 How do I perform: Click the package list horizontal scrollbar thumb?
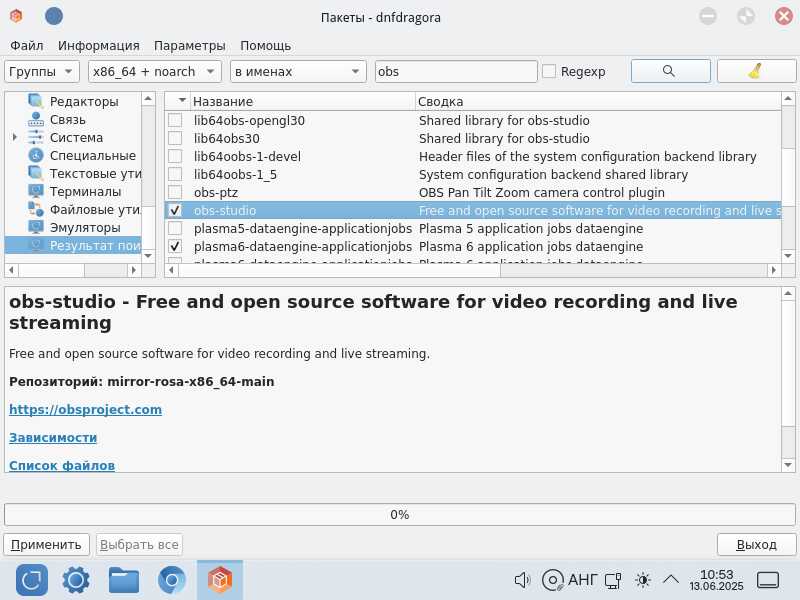[339, 270]
